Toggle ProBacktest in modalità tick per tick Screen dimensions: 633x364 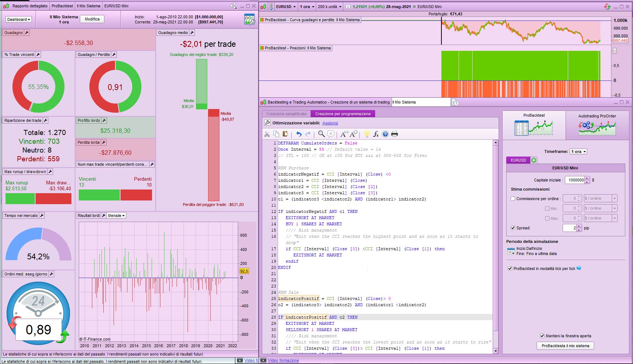point(510,269)
